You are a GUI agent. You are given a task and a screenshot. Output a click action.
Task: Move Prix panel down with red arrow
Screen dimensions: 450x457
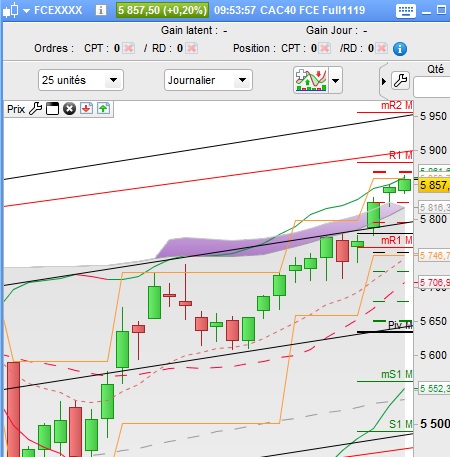(x=86, y=109)
